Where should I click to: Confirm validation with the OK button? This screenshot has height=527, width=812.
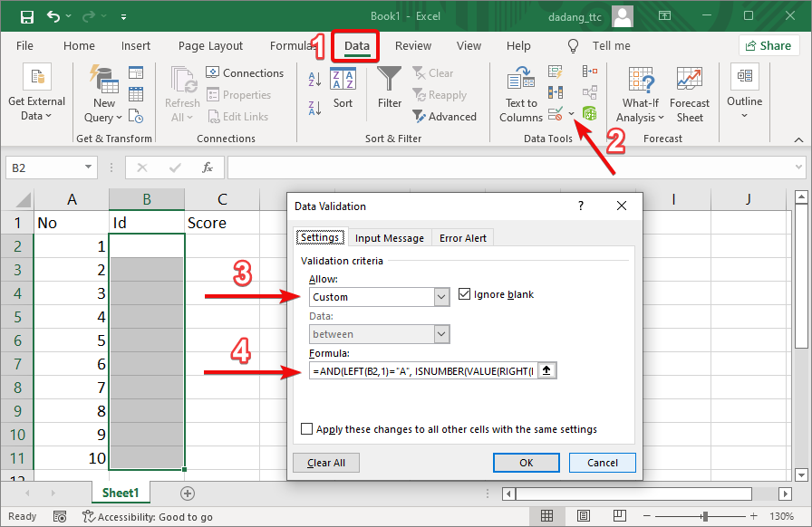coord(526,462)
